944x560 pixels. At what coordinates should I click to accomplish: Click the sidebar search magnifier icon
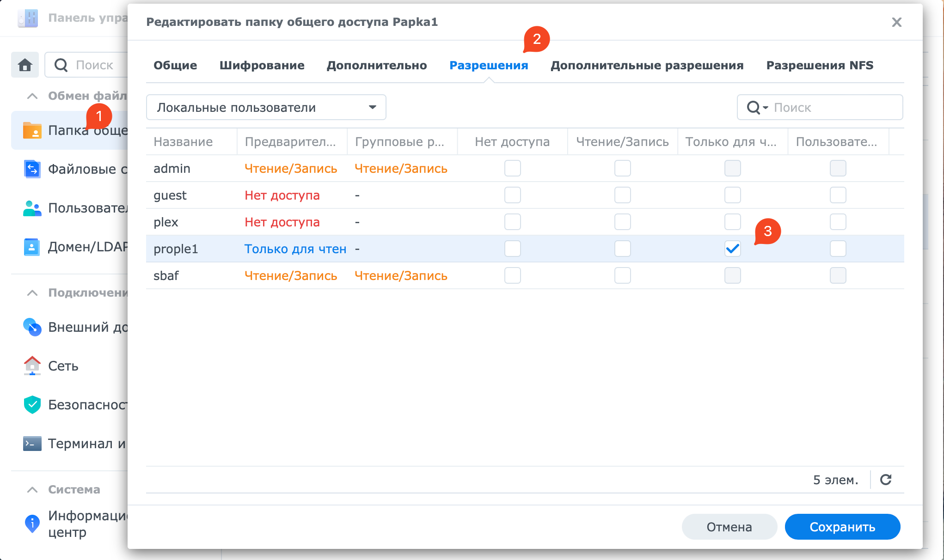tap(61, 65)
